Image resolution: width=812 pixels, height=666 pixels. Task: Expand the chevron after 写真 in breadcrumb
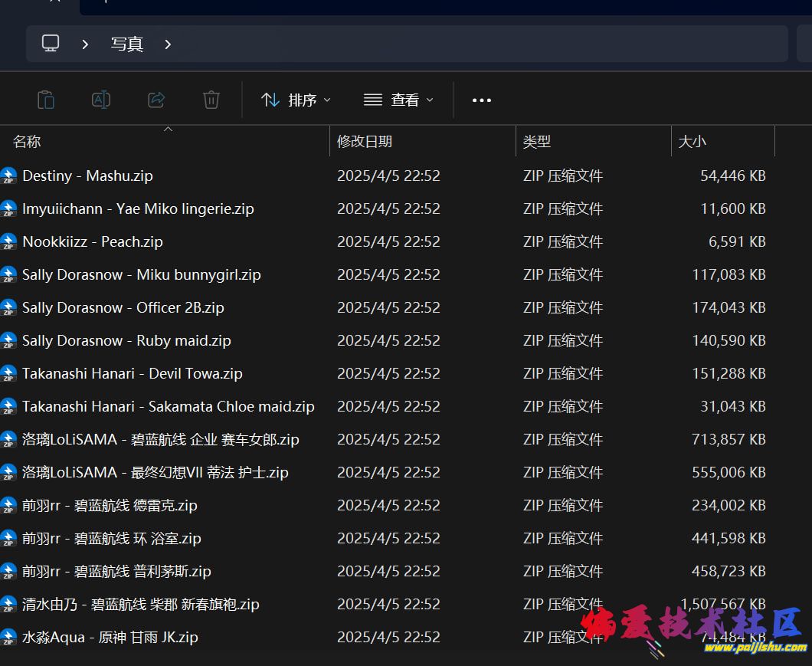[168, 44]
